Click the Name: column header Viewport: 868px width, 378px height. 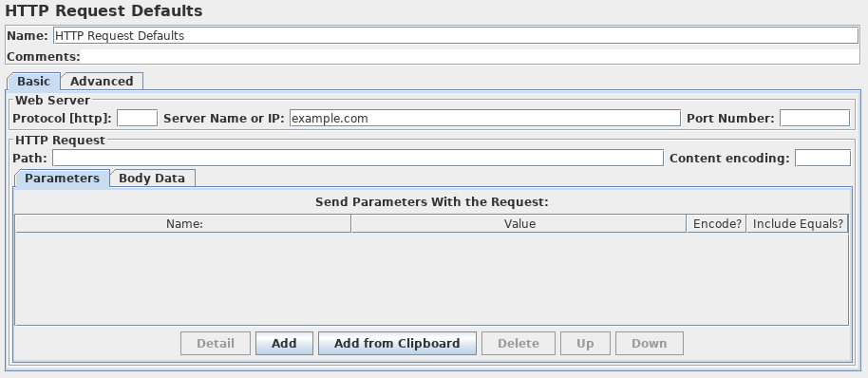point(183,223)
